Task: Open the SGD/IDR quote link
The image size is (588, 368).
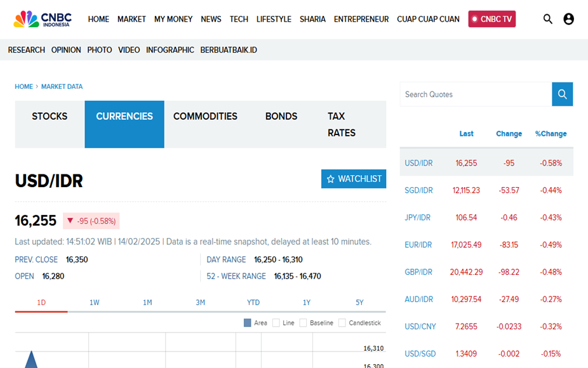Action: [418, 190]
